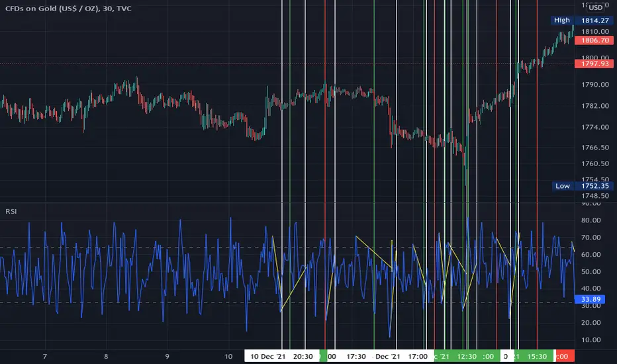
Task: Click the 1810.00 price axis value
Action: point(595,32)
